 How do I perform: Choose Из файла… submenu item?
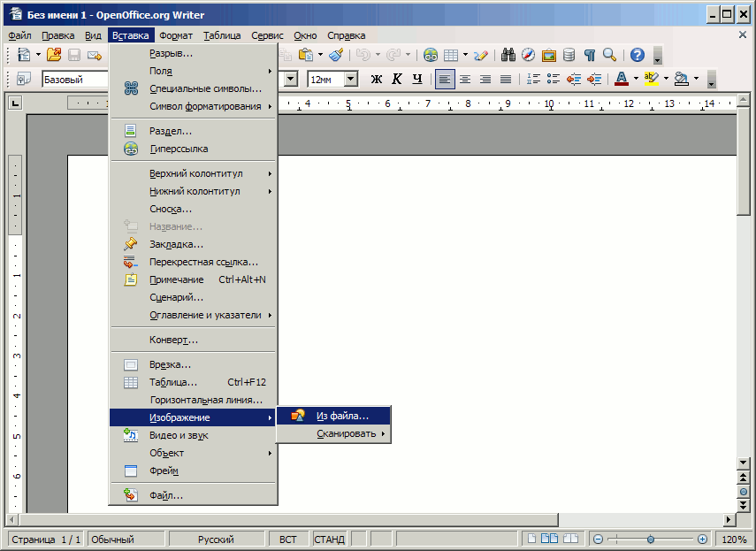point(333,416)
